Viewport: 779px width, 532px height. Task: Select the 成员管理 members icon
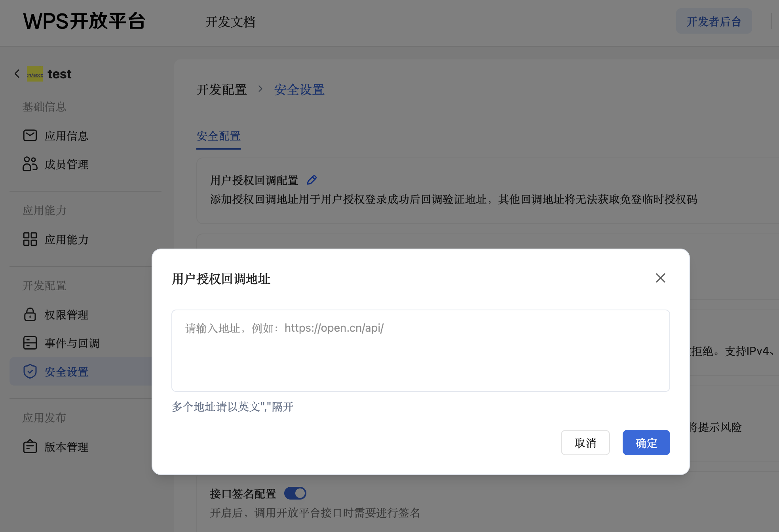tap(29, 164)
